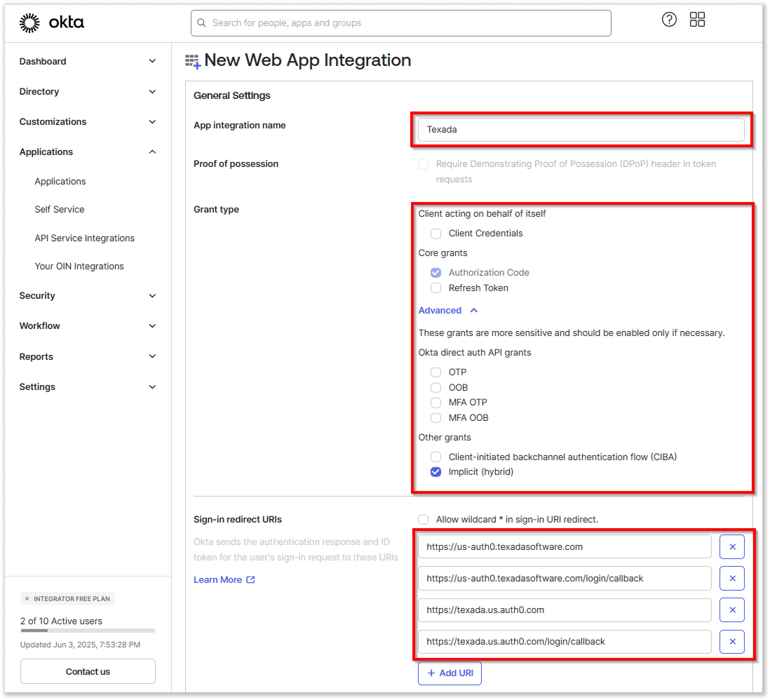This screenshot has height=700, width=770.
Task: Toggle the Authorization Code checkbox
Action: click(x=435, y=273)
